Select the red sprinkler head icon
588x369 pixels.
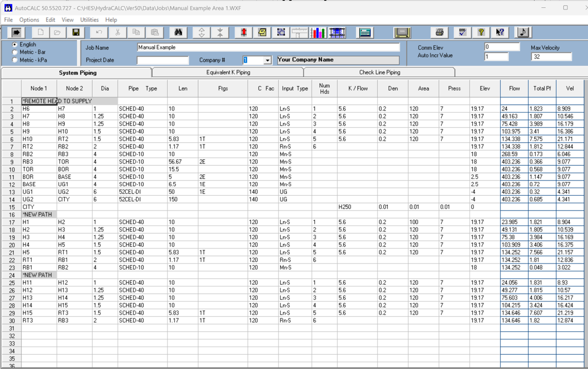click(243, 32)
